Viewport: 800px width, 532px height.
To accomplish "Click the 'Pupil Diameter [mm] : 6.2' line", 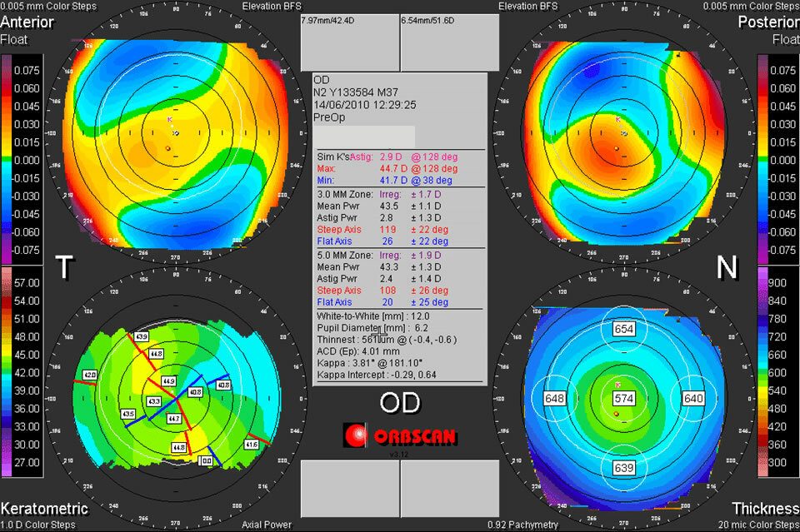I will click(372, 328).
